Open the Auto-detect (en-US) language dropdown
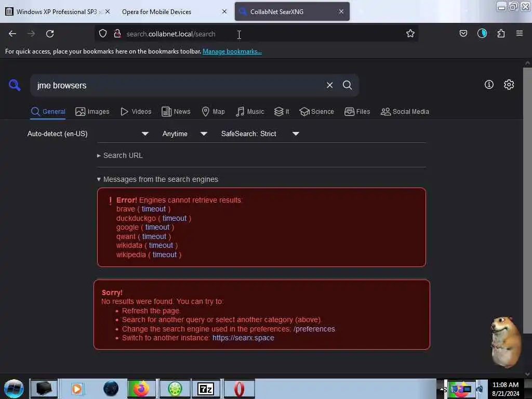This screenshot has height=399, width=532. coord(88,134)
